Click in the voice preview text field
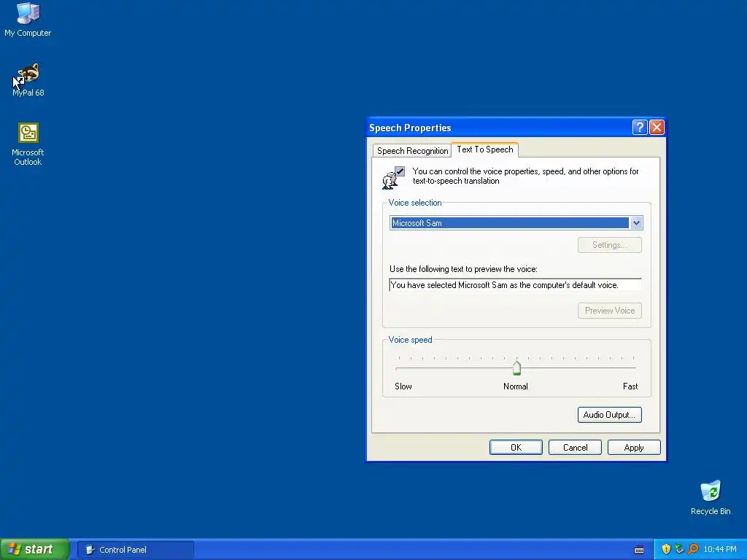747x560 pixels. click(515, 285)
